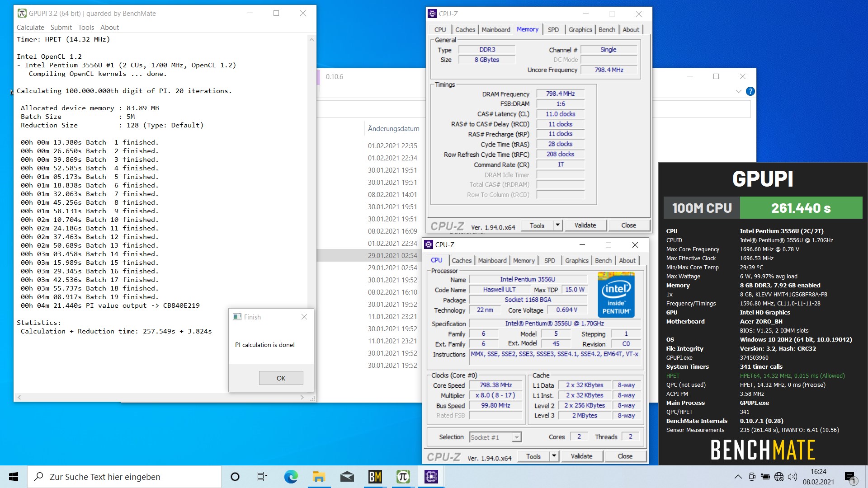Switch to Memory tab in lower CPU-Z
The image size is (868, 488).
click(524, 260)
